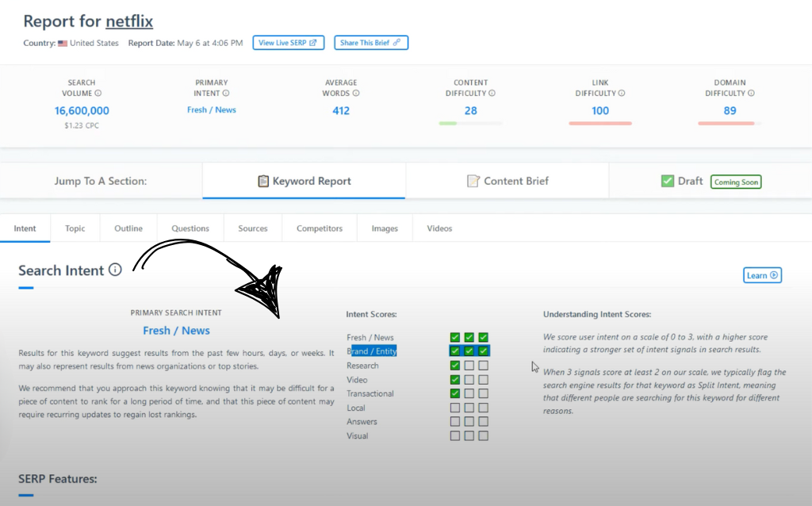
Task: Click the Link Difficulty progress bar
Action: coord(600,123)
